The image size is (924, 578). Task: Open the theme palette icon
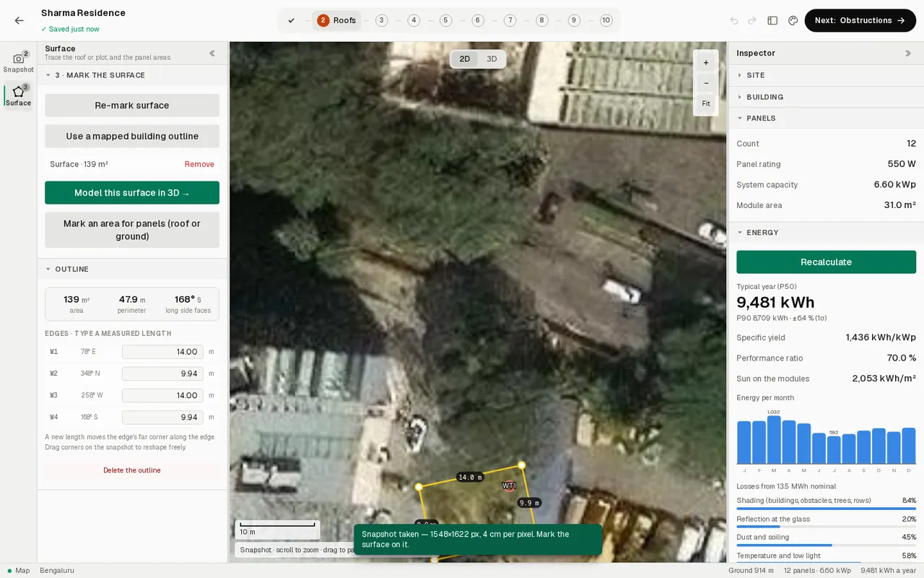(x=793, y=21)
